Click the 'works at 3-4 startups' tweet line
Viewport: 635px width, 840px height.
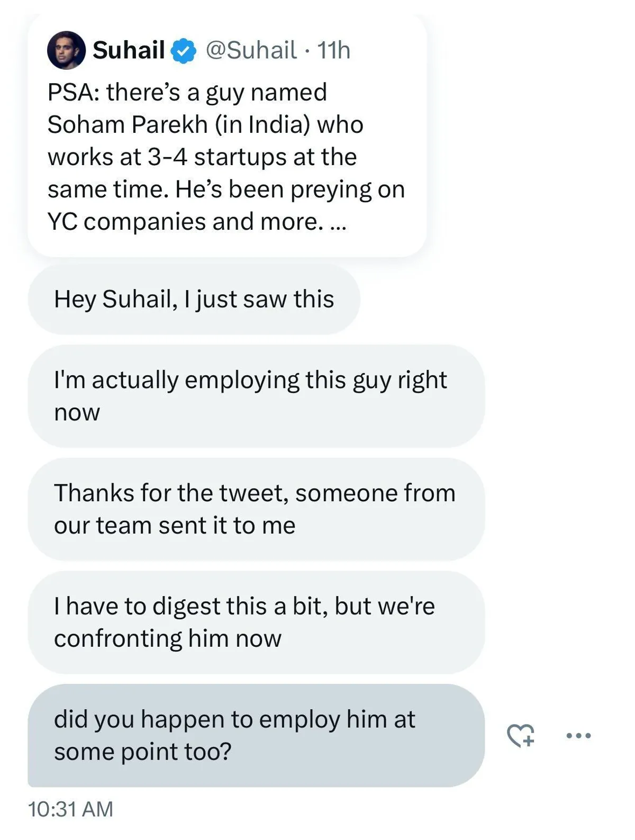point(202,157)
